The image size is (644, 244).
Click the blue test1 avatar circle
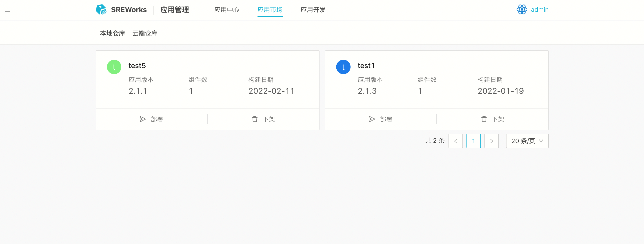click(x=343, y=67)
